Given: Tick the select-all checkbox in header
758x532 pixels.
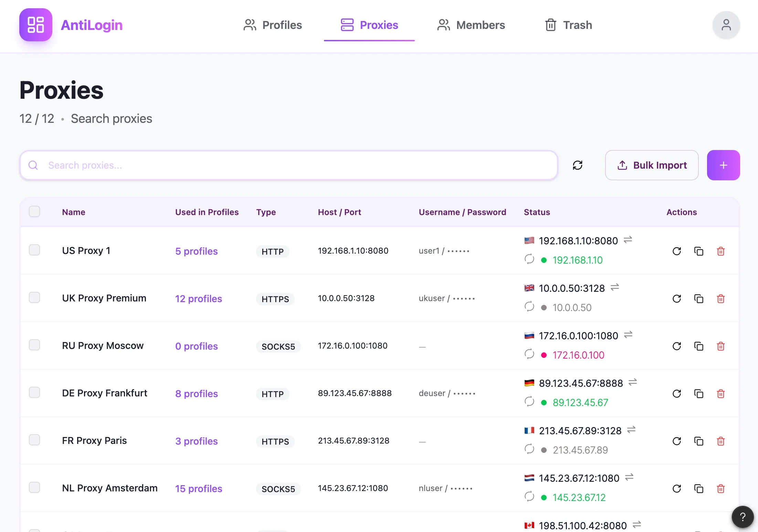Looking at the screenshot, I should [x=34, y=211].
